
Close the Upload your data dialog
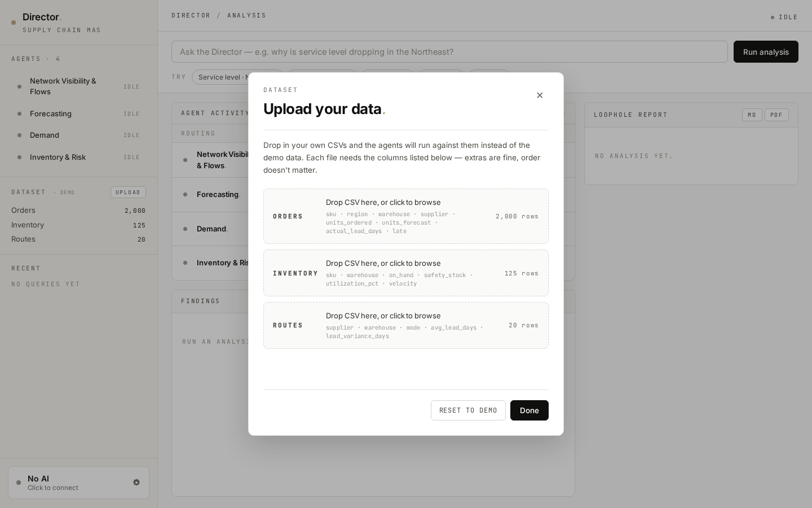pos(540,95)
